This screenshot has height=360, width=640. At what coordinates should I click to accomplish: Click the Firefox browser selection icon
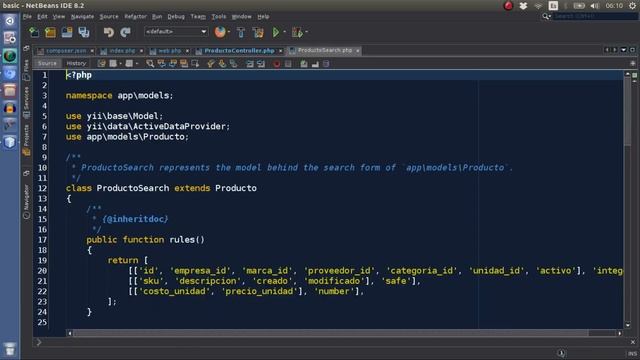click(220, 32)
